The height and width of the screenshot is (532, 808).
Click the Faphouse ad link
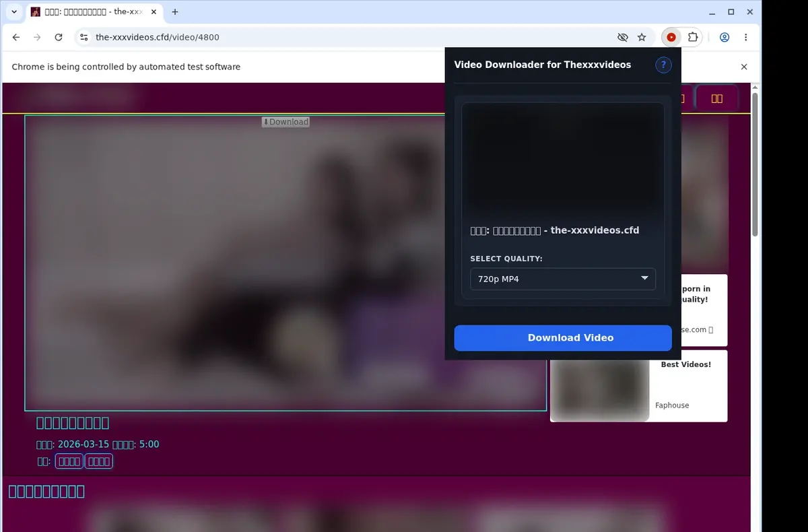pyautogui.click(x=672, y=405)
